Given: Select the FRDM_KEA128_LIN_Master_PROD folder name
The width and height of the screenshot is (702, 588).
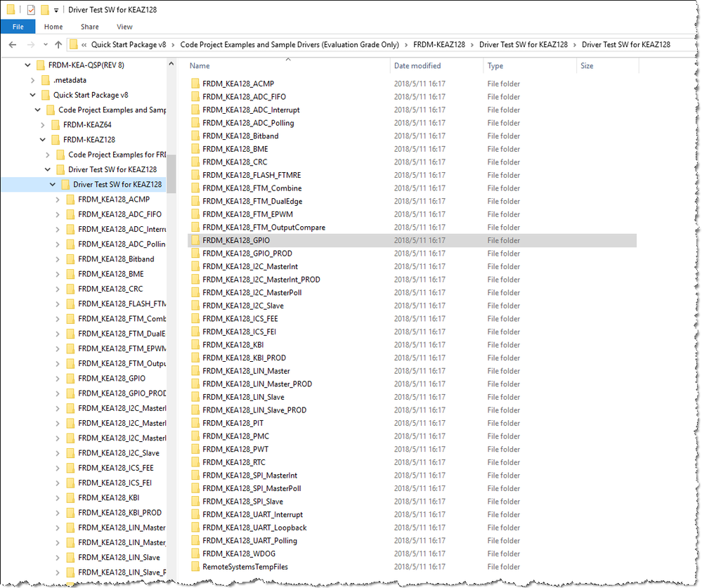Looking at the screenshot, I should 257,384.
